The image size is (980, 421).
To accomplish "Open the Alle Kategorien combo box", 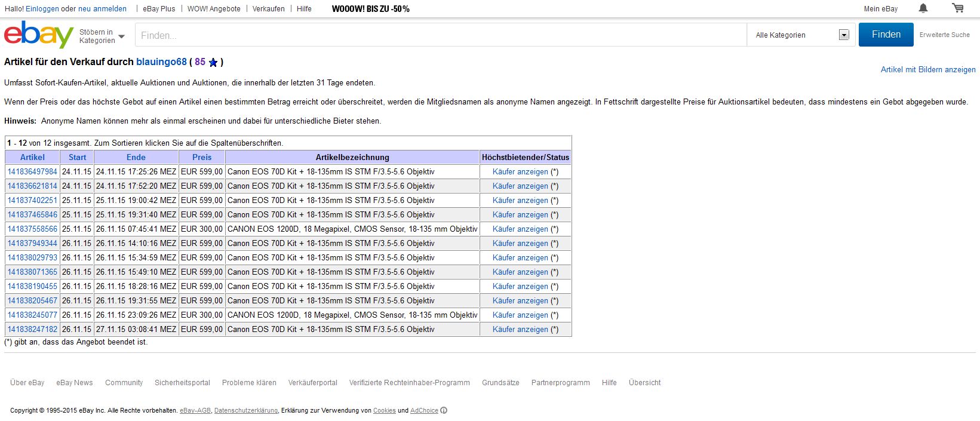I will 801,35.
